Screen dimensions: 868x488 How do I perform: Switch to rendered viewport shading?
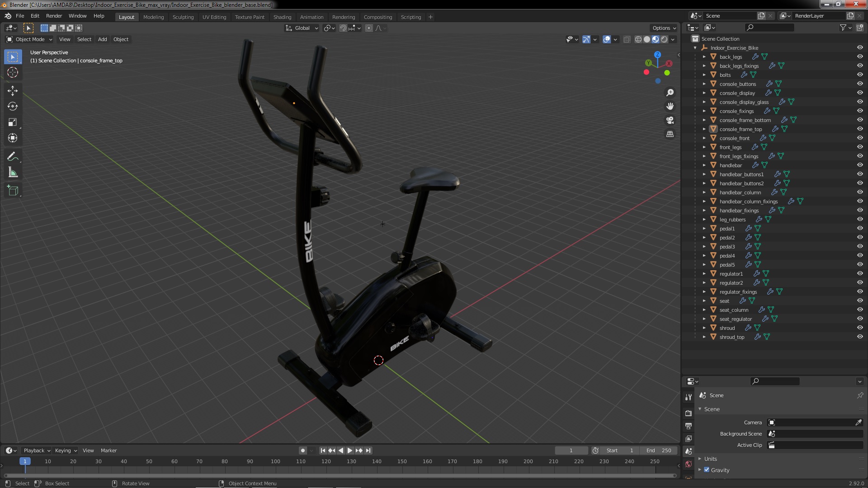click(664, 39)
